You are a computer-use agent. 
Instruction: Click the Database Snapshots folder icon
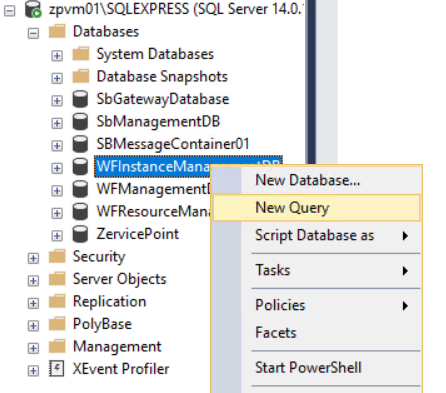[x=81, y=77]
